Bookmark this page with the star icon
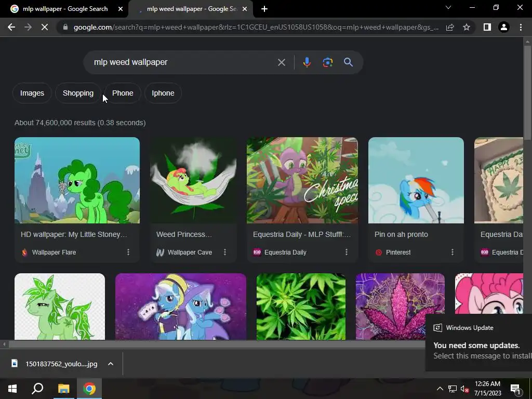The width and height of the screenshot is (532, 399). 467,27
